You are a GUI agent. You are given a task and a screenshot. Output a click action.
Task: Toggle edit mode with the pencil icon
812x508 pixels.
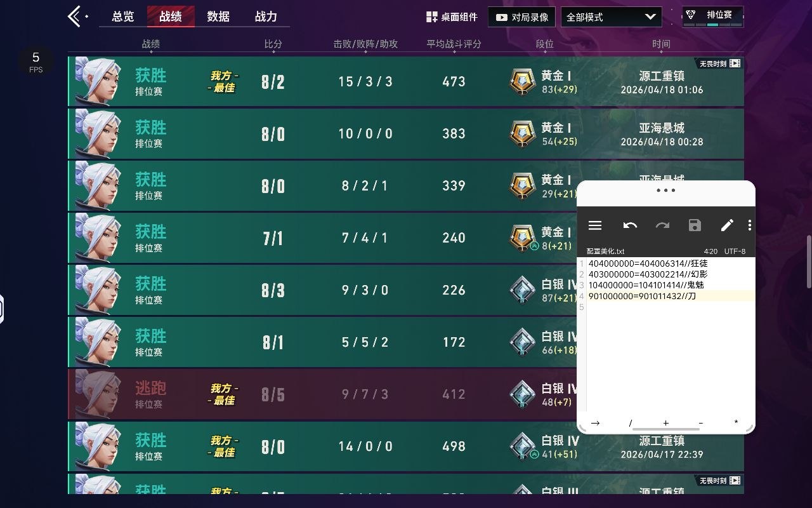[x=727, y=225]
